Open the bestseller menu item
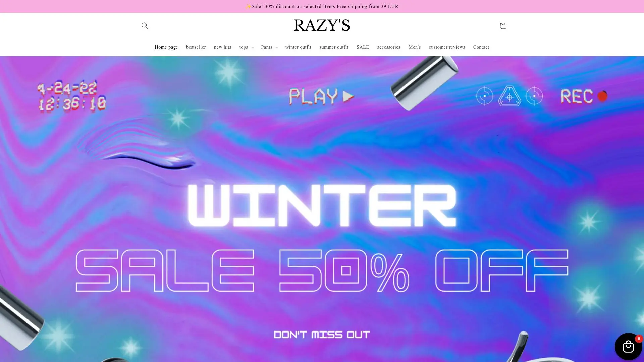644x362 pixels. click(196, 47)
